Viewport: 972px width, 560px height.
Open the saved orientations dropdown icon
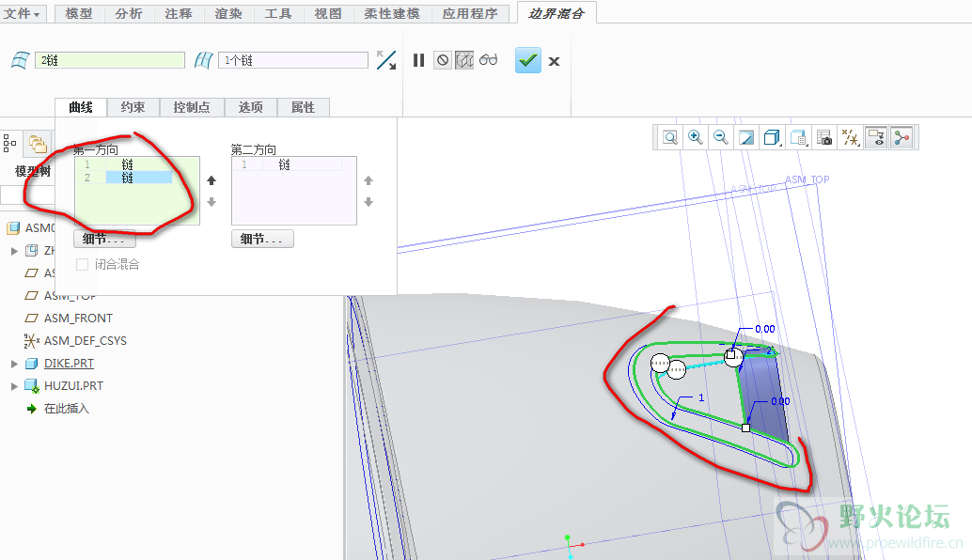tap(799, 137)
